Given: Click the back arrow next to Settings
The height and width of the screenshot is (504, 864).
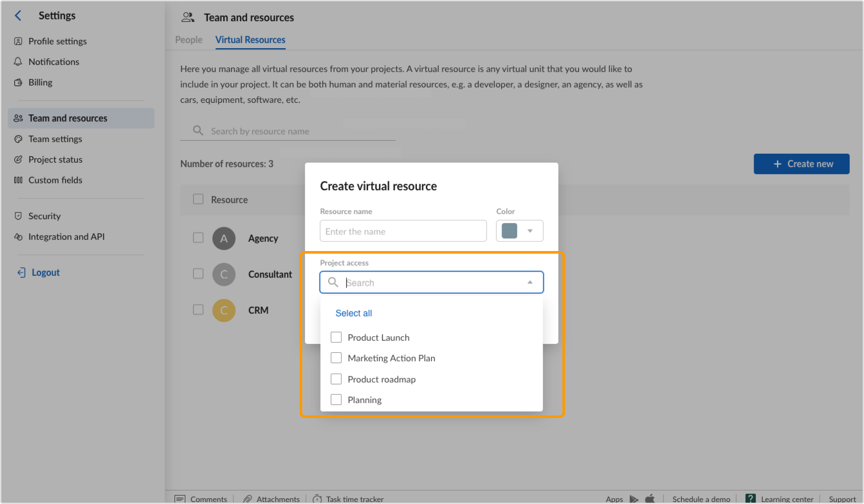Looking at the screenshot, I should click(18, 16).
